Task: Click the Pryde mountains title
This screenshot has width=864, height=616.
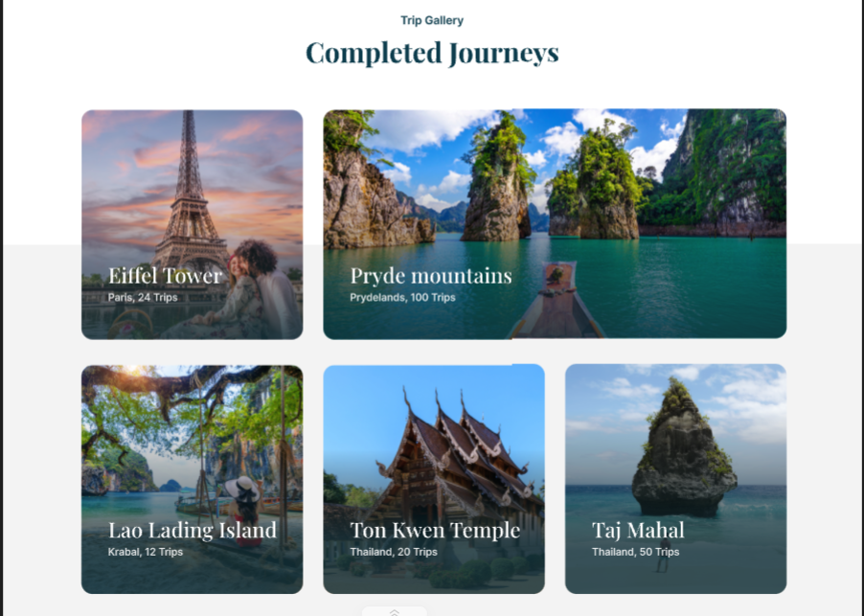Action: click(431, 276)
